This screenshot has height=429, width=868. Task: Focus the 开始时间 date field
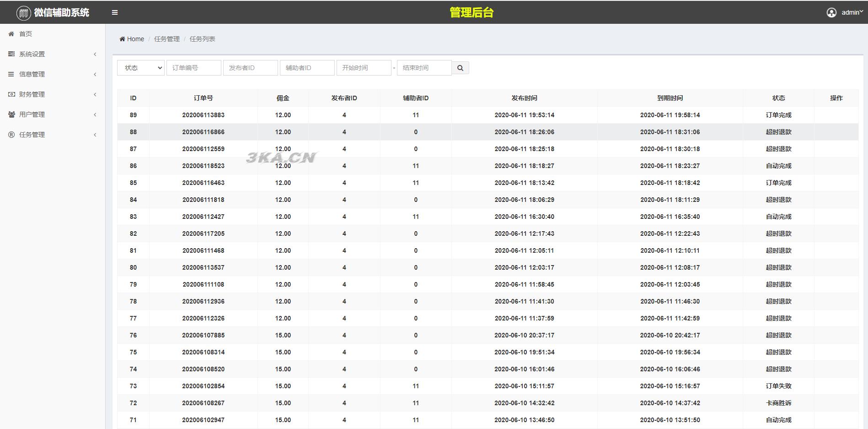(x=364, y=68)
